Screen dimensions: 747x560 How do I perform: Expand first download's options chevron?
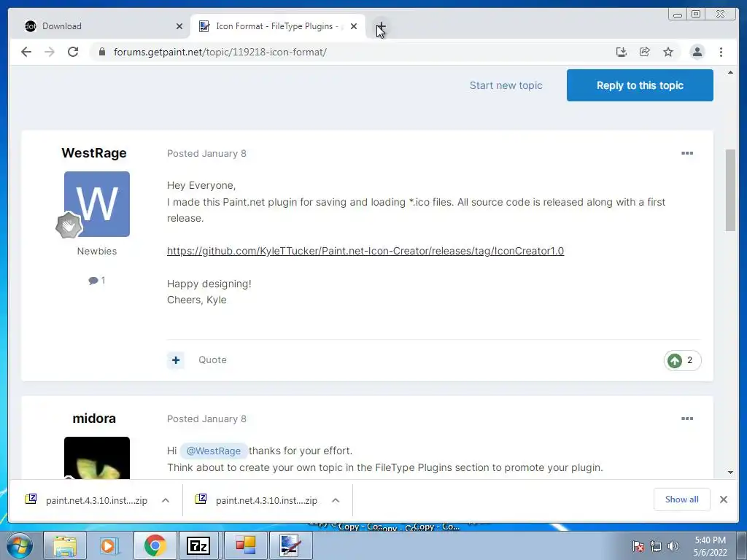click(x=166, y=500)
